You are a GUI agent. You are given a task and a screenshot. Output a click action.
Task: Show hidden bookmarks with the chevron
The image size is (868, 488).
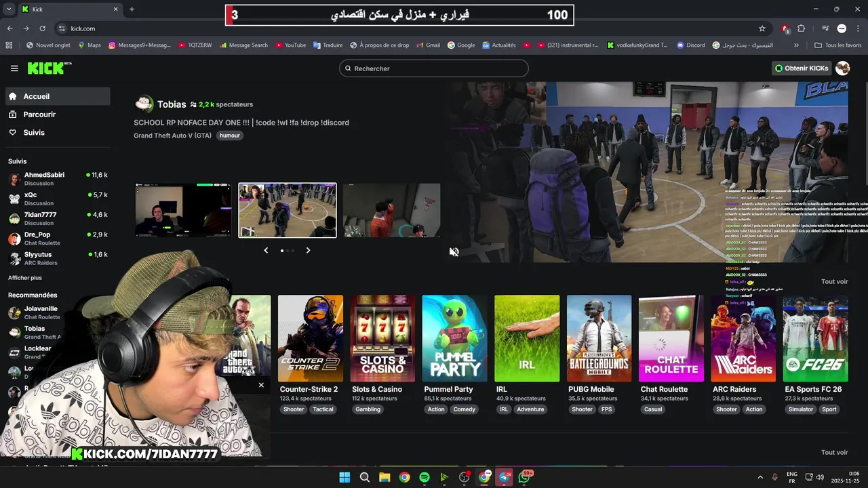pos(796,45)
